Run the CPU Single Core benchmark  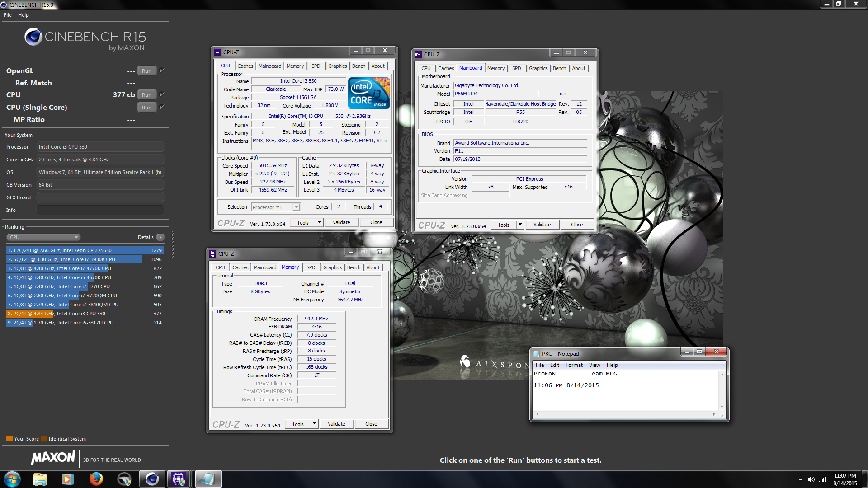(146, 108)
